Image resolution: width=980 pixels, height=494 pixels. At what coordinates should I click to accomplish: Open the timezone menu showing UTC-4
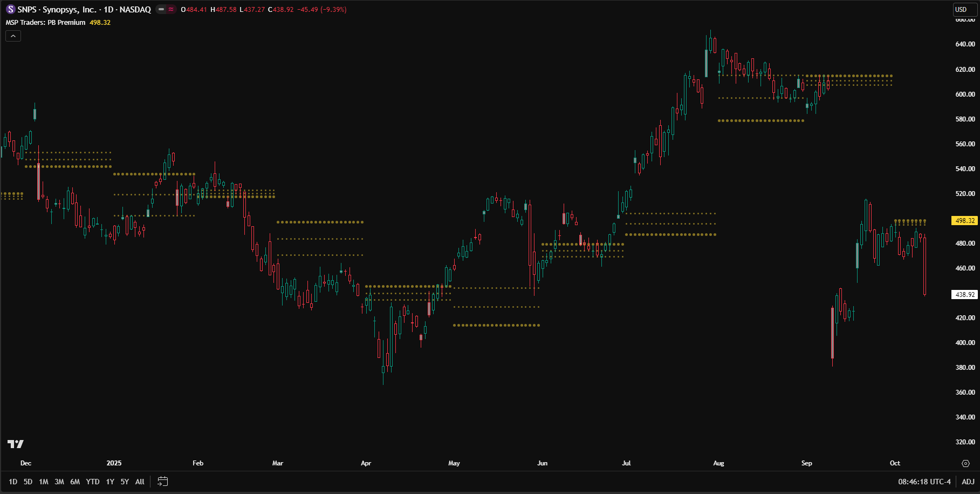[x=924, y=482]
